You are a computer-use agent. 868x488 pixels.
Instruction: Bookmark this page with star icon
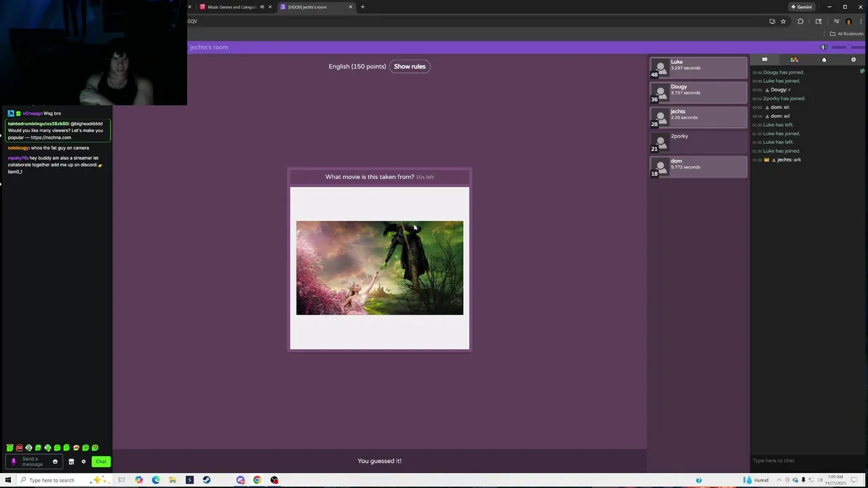click(x=783, y=21)
